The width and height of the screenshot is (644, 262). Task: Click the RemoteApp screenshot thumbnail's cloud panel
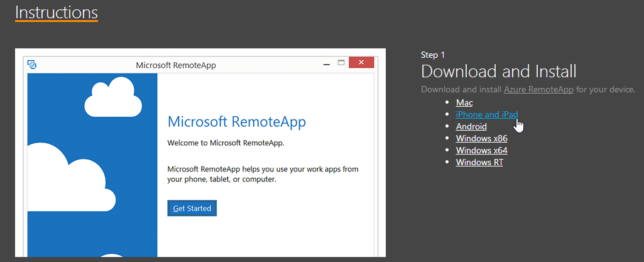92,165
